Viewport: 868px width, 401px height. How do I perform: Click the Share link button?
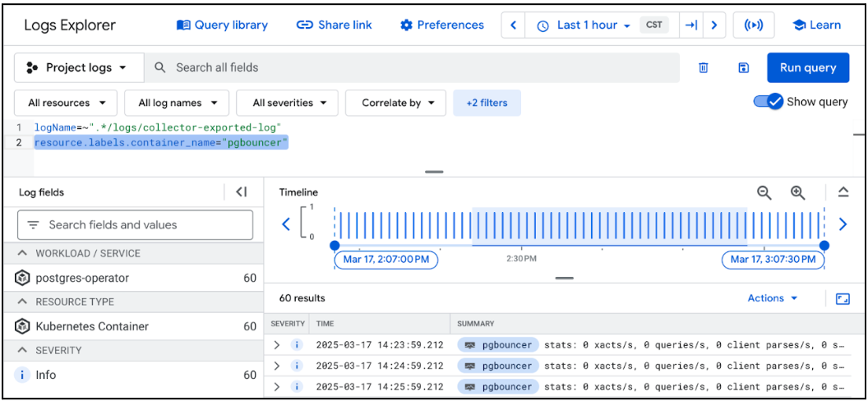click(334, 25)
